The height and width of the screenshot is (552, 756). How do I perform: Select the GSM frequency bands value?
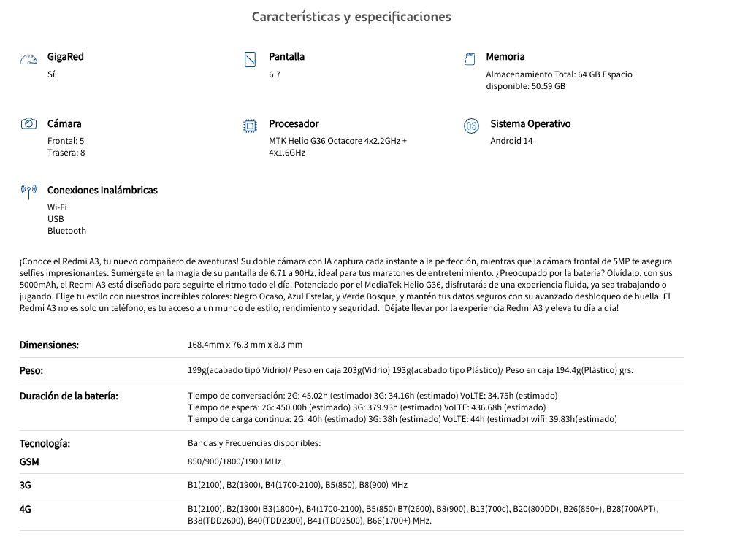(234, 461)
